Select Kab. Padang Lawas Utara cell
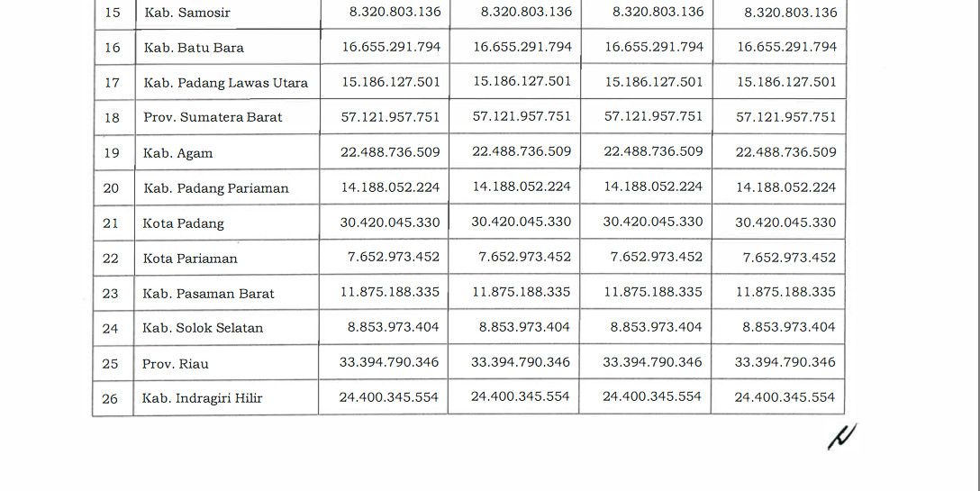The height and width of the screenshot is (491, 980). pyautogui.click(x=225, y=83)
